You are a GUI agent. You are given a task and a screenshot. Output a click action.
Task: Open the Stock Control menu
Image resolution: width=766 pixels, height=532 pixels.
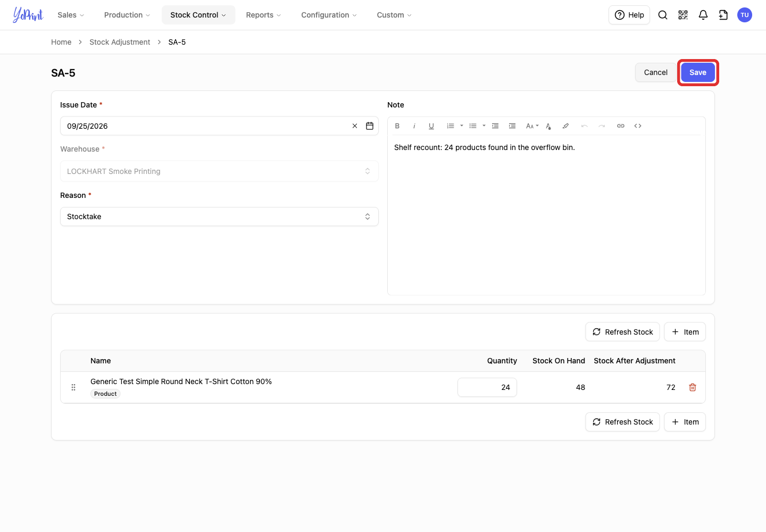(198, 15)
